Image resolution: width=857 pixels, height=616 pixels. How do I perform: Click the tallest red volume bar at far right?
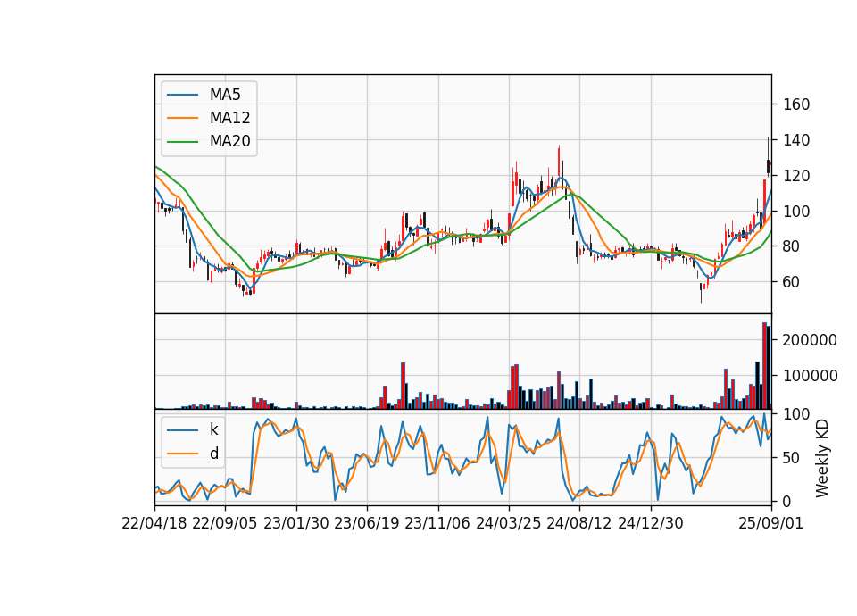(765, 366)
